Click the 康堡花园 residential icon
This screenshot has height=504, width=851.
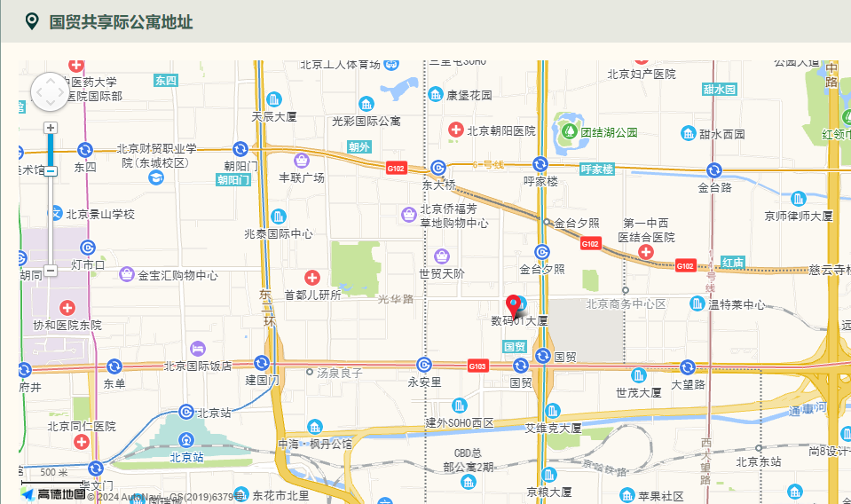point(436,94)
